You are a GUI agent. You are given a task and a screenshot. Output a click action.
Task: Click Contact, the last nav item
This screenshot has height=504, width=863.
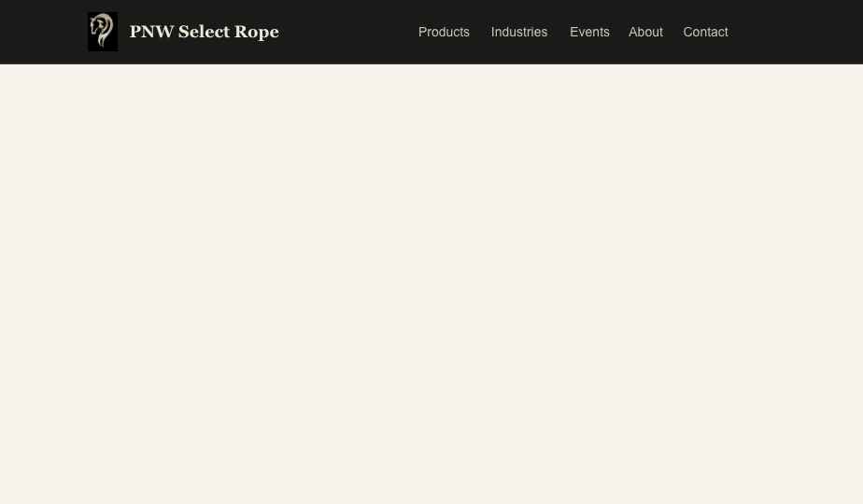point(705,32)
